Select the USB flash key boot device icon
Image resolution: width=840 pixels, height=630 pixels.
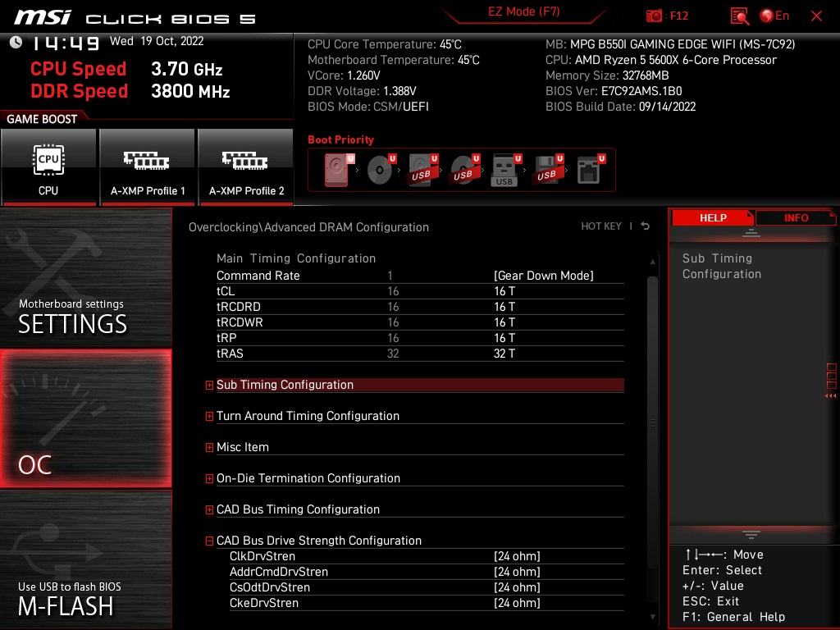tap(506, 170)
